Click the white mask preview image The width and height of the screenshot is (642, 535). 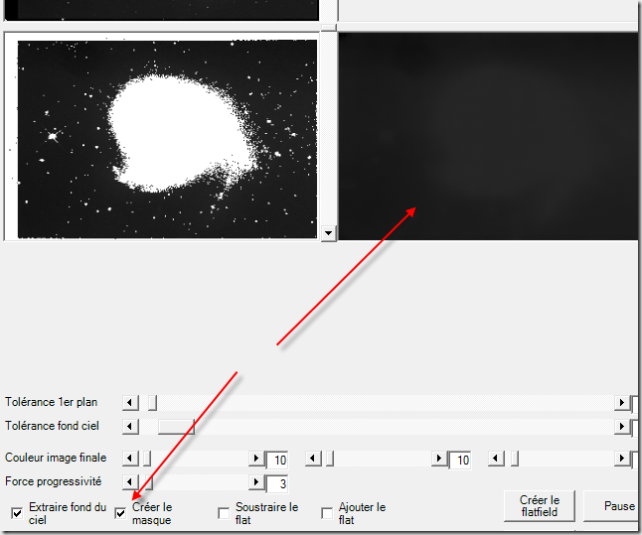(x=160, y=135)
